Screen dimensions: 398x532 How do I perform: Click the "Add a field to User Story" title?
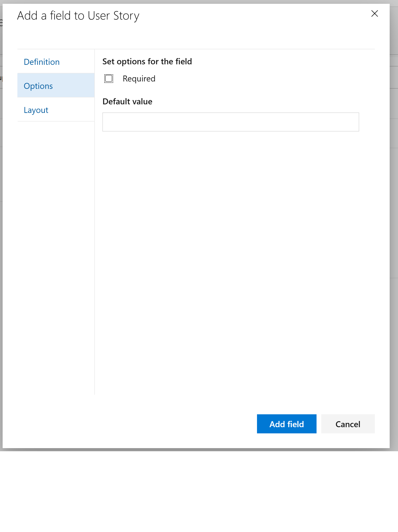pyautogui.click(x=78, y=16)
